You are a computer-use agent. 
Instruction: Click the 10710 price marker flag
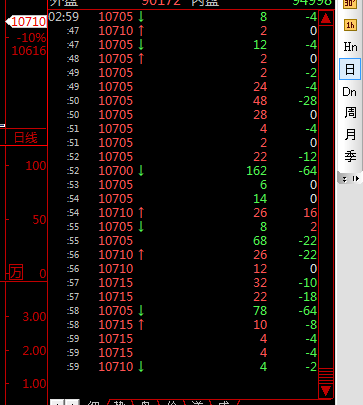(26, 22)
